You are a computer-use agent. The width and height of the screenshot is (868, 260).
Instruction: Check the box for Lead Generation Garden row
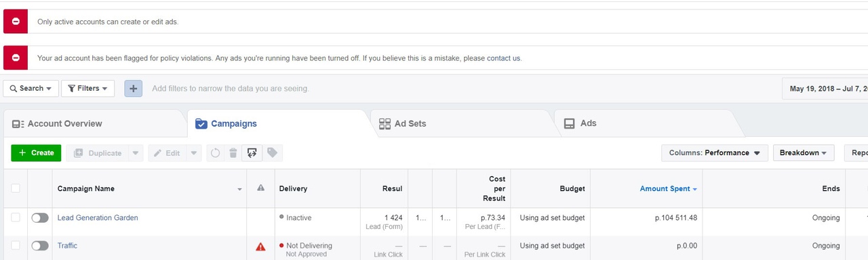pos(16,217)
